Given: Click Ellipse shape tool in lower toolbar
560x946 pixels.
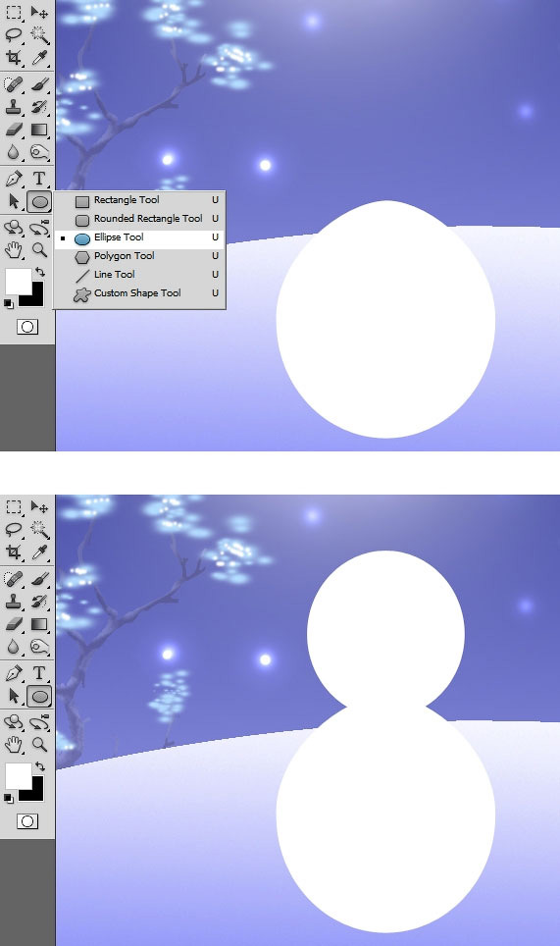Looking at the screenshot, I should click(40, 697).
